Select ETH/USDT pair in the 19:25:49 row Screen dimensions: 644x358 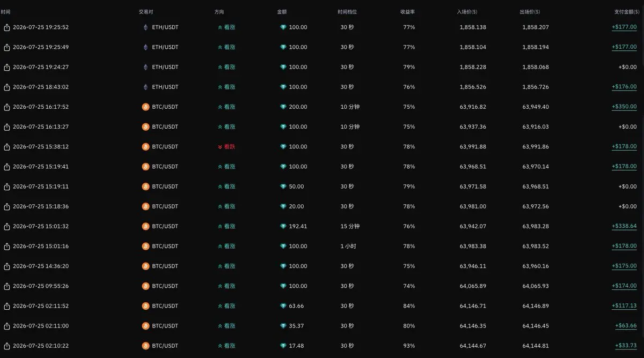click(165, 47)
